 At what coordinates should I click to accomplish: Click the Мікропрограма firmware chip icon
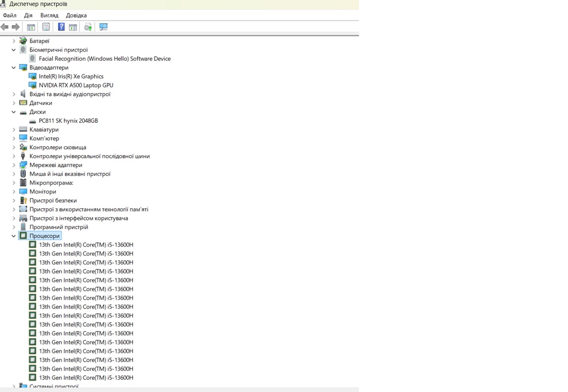click(x=23, y=182)
